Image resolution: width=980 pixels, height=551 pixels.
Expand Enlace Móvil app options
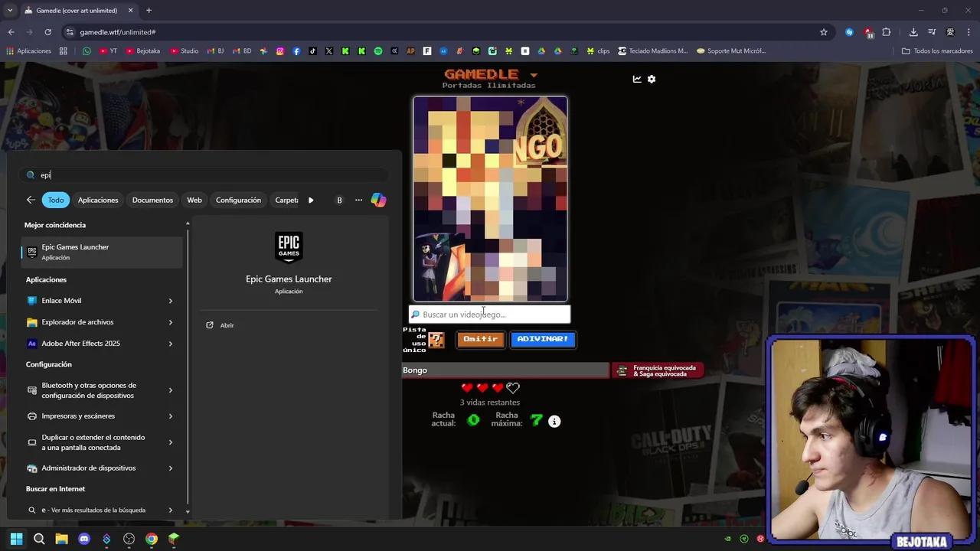tap(170, 301)
